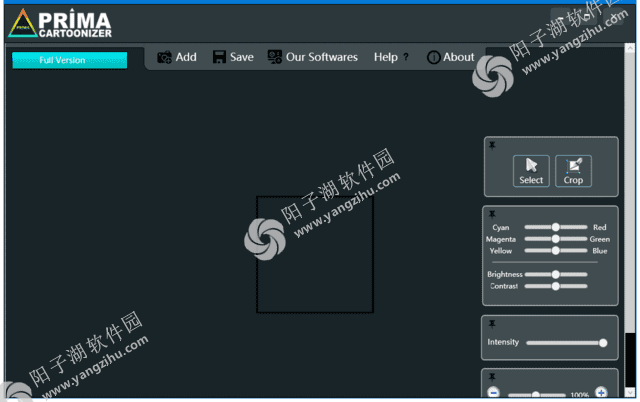
Task: Click the Brightness slider handle
Action: coord(556,275)
